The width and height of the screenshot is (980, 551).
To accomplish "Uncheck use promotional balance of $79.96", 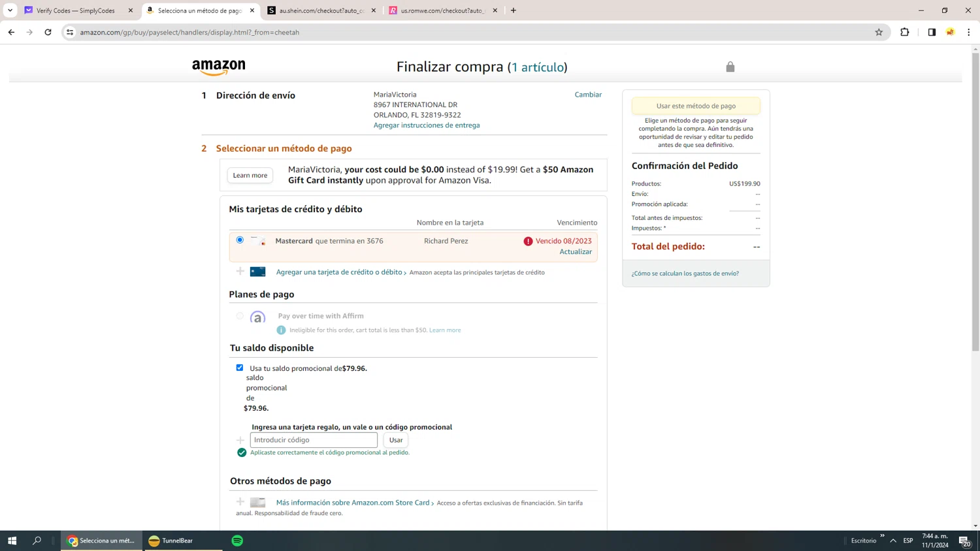I will tap(240, 368).
